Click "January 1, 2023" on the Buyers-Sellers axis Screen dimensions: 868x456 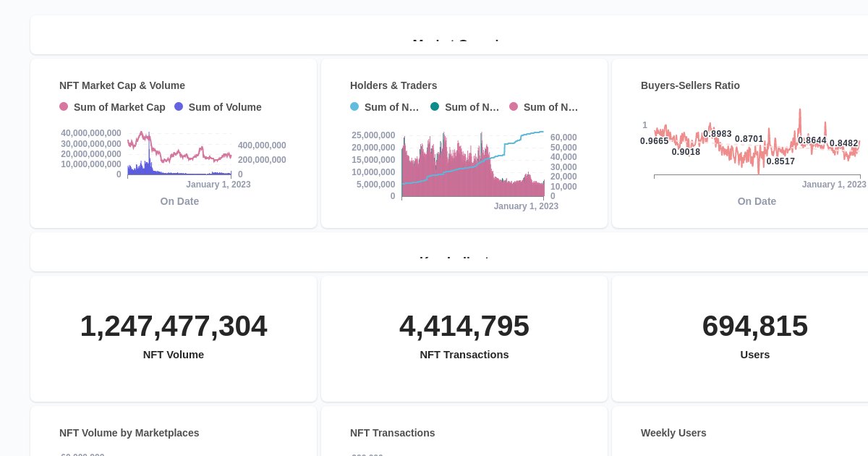(834, 184)
